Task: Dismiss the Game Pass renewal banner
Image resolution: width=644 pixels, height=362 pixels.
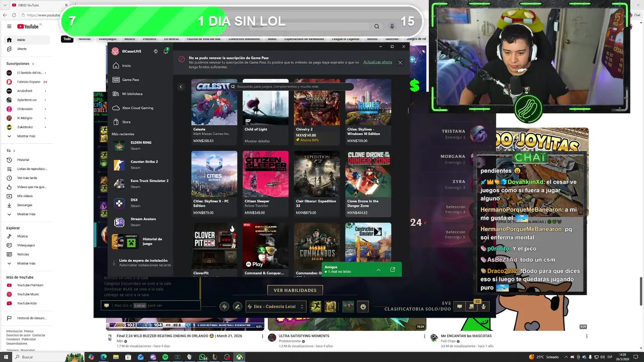Action: pyautogui.click(x=400, y=62)
